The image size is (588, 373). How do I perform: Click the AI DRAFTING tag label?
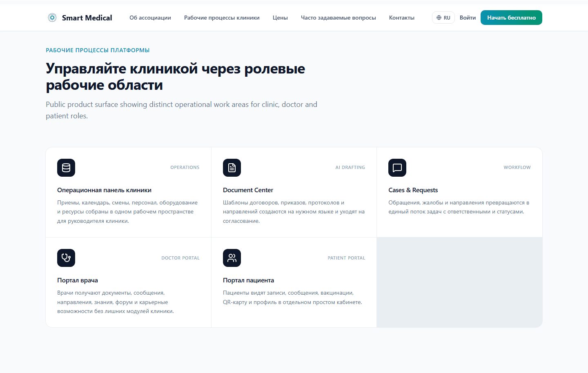click(350, 167)
